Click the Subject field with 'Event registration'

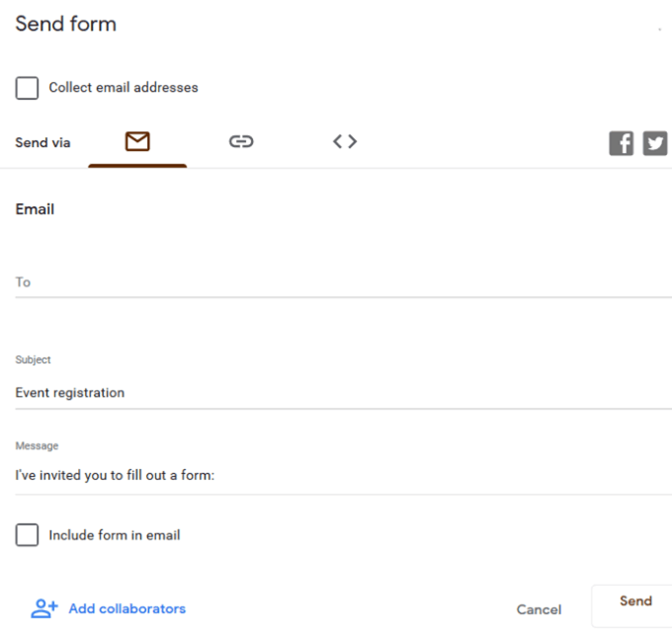tap(336, 393)
